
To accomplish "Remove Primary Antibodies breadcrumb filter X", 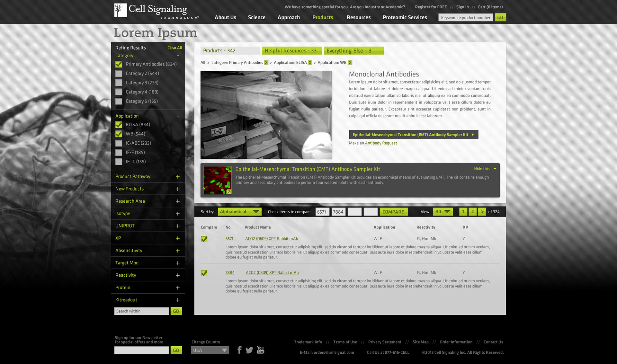I will tap(266, 63).
